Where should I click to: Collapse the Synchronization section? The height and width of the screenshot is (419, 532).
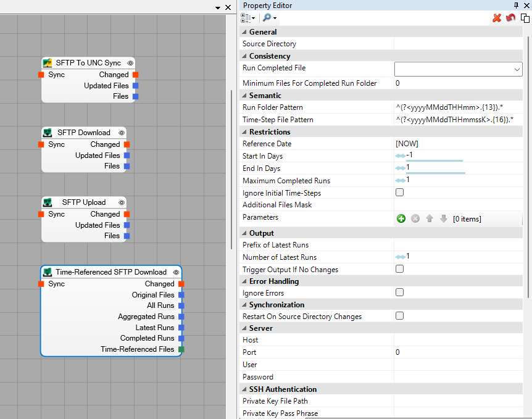(244, 305)
